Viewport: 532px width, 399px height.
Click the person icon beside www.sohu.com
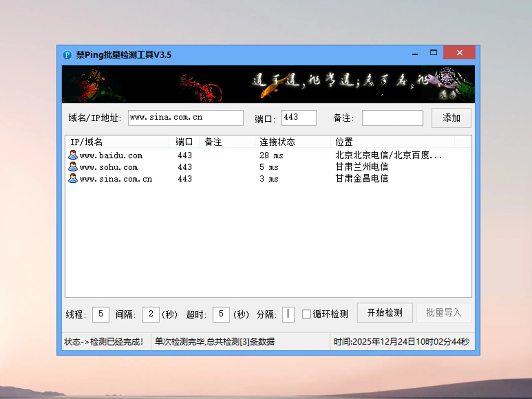pos(73,167)
